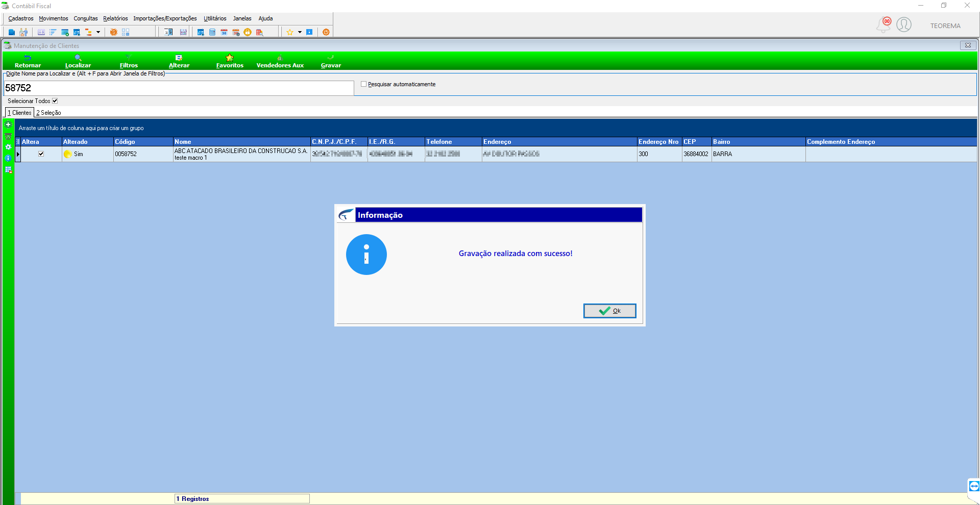Viewport: 980px width, 505px height.
Task: Click the green plus icon in left sidebar
Action: click(x=8, y=124)
